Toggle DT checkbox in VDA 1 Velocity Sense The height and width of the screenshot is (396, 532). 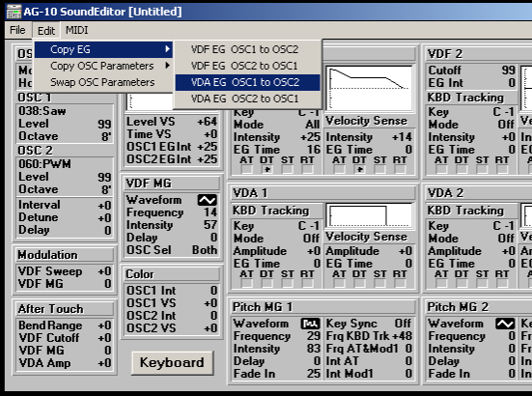pos(359,283)
